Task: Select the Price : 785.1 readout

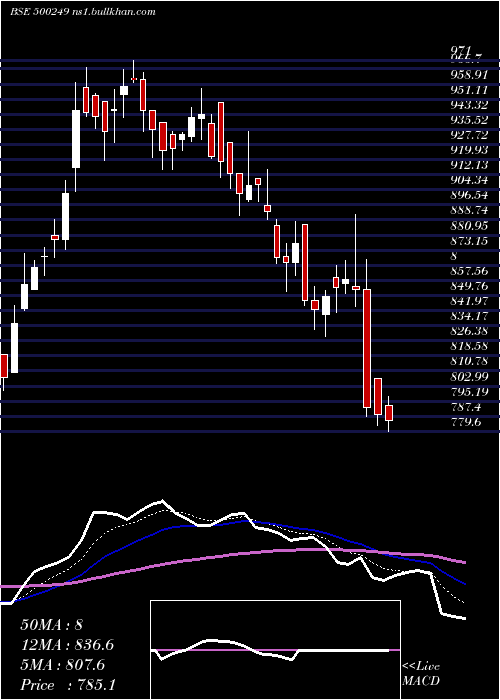Action: tap(70, 685)
